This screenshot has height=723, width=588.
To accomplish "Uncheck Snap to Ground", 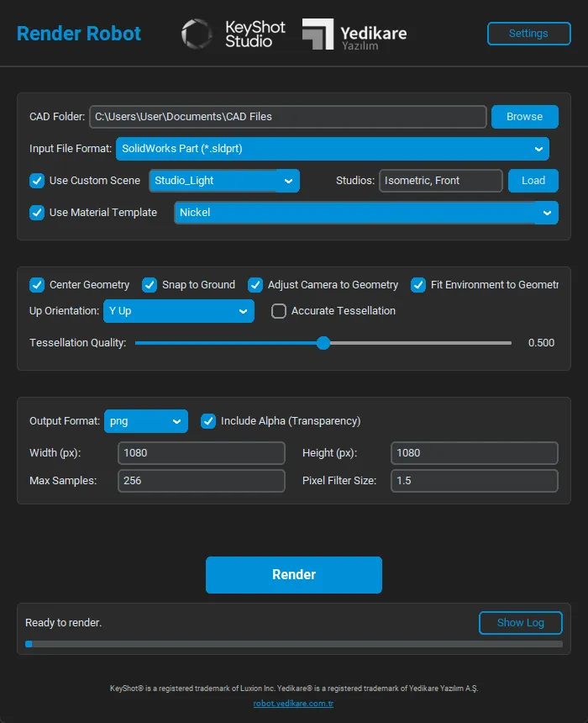I will point(150,285).
